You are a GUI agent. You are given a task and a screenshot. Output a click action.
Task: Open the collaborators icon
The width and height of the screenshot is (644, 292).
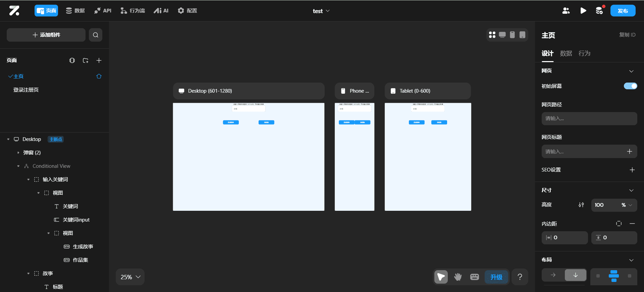click(x=566, y=11)
